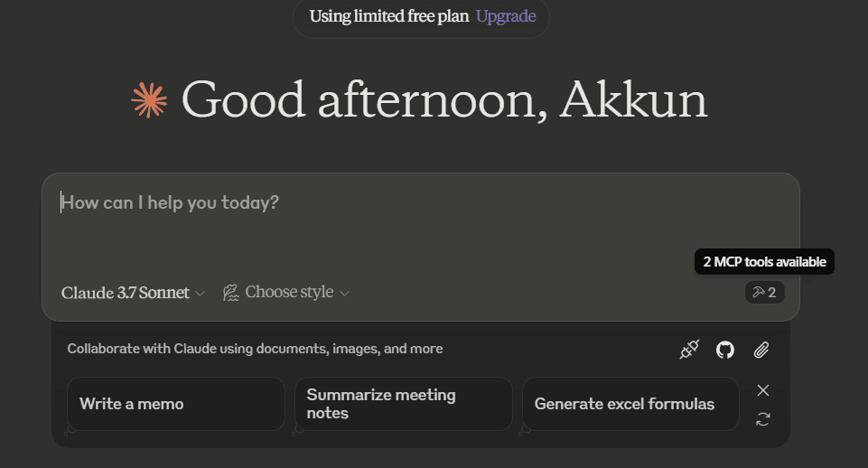Viewport: 868px width, 468px height.
Task: Click the chevron next to Claude 3.7 Sonnet
Action: [x=201, y=294]
